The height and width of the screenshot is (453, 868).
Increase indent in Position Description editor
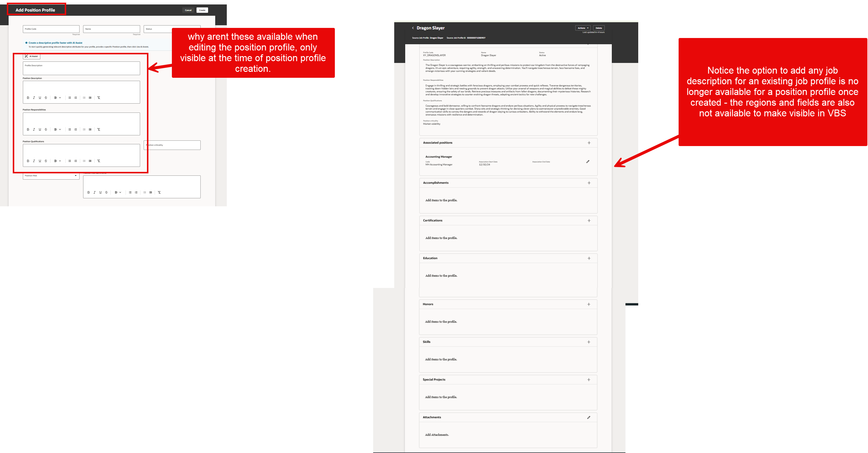click(x=90, y=98)
